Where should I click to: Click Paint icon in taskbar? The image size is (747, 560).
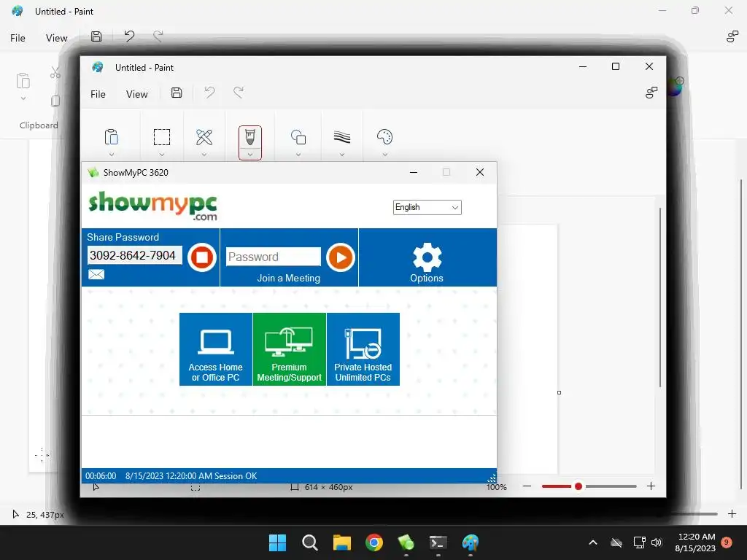point(471,542)
